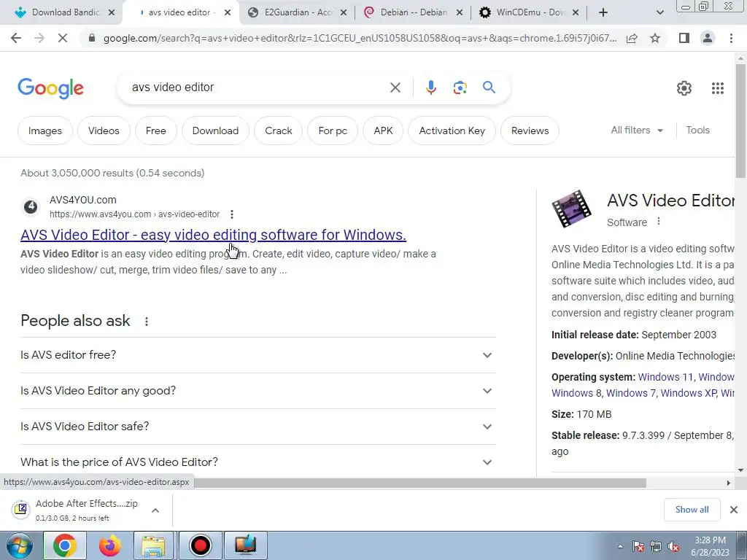Open the Google apps grid

[718, 88]
